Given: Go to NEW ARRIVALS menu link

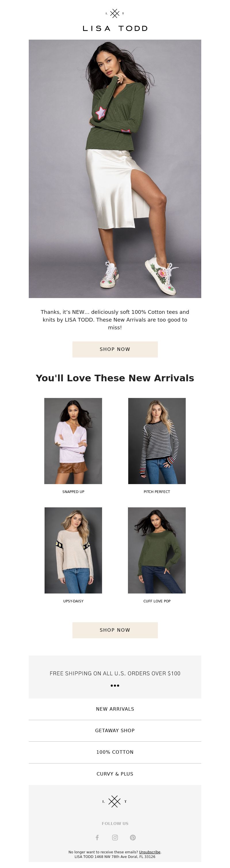Looking at the screenshot, I should coord(115,709).
